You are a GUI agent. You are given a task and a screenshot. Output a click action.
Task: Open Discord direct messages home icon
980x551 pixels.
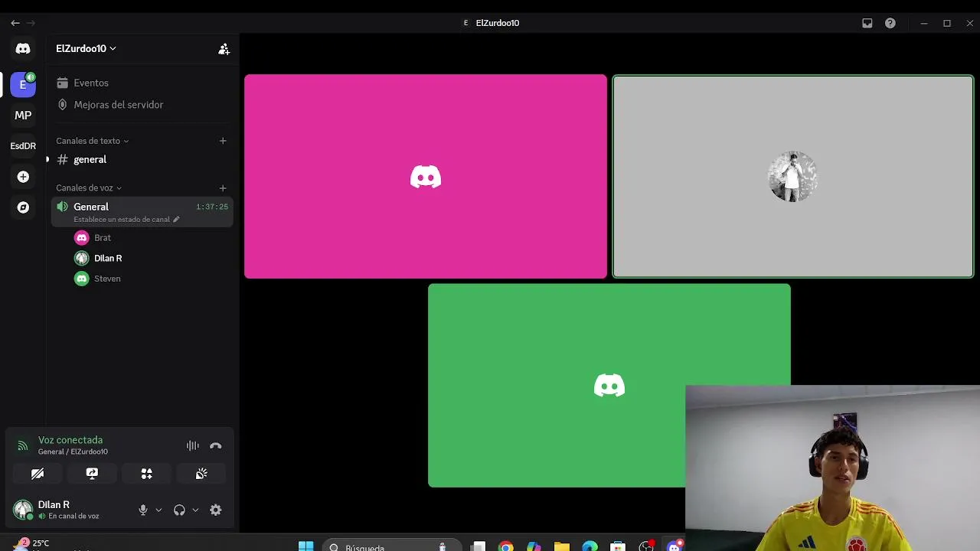click(x=23, y=48)
